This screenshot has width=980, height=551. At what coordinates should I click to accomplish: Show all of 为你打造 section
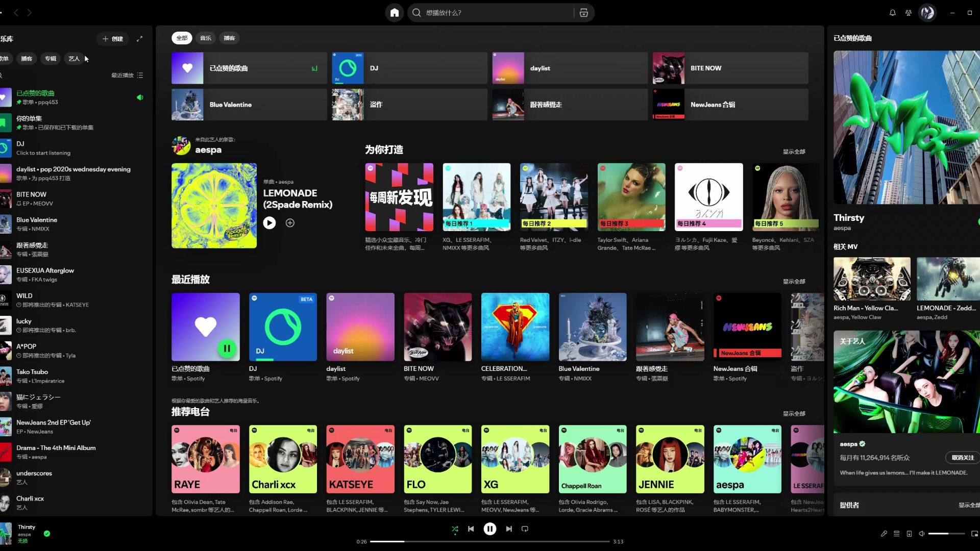(794, 152)
